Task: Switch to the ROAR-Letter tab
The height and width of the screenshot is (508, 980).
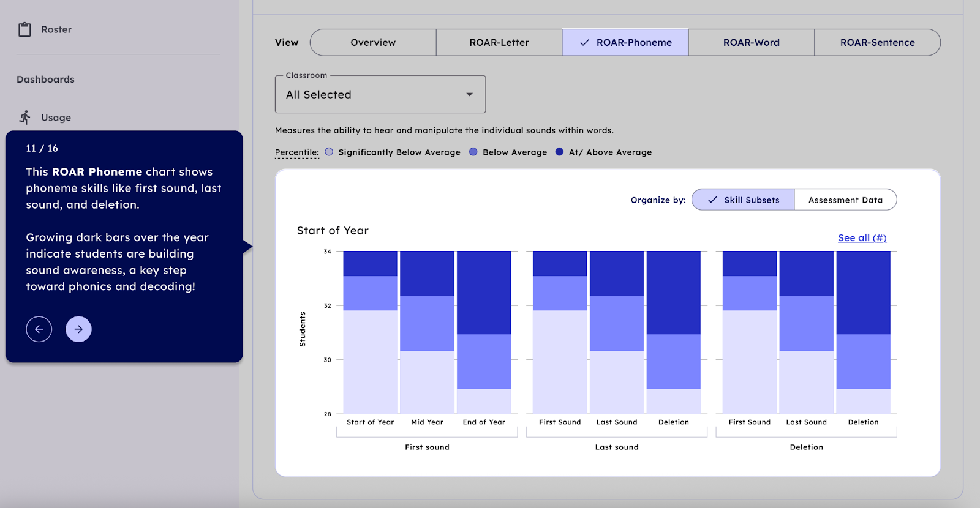Action: (x=499, y=43)
